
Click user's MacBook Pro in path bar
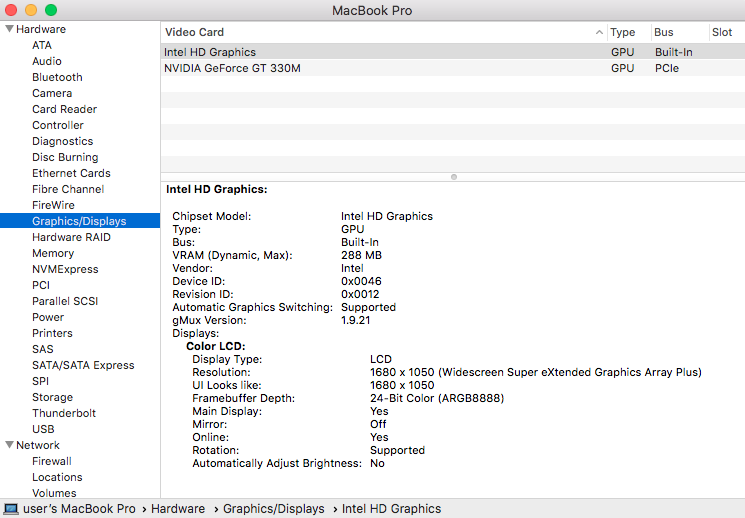point(79,509)
